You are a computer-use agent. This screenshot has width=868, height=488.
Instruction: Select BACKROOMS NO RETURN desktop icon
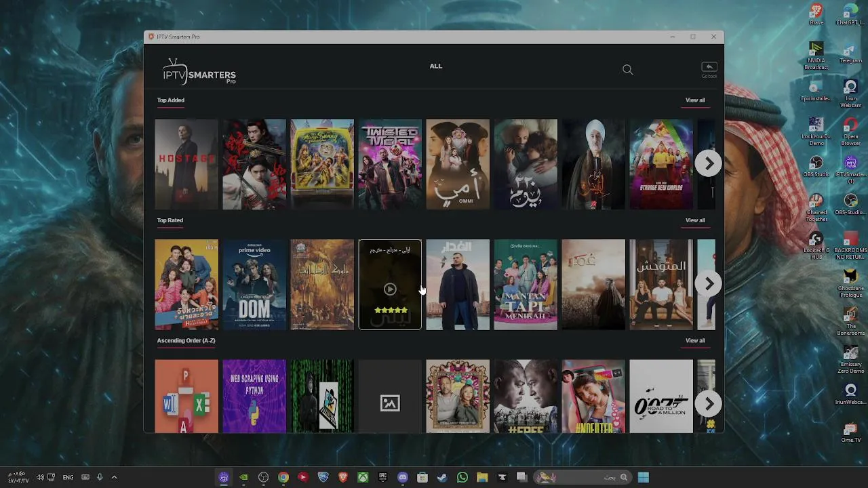coord(850,245)
